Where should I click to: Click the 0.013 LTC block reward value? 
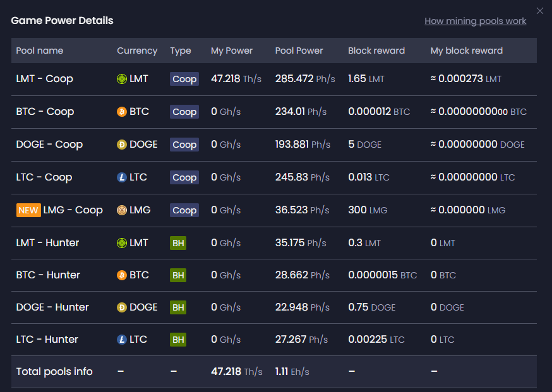[369, 177]
